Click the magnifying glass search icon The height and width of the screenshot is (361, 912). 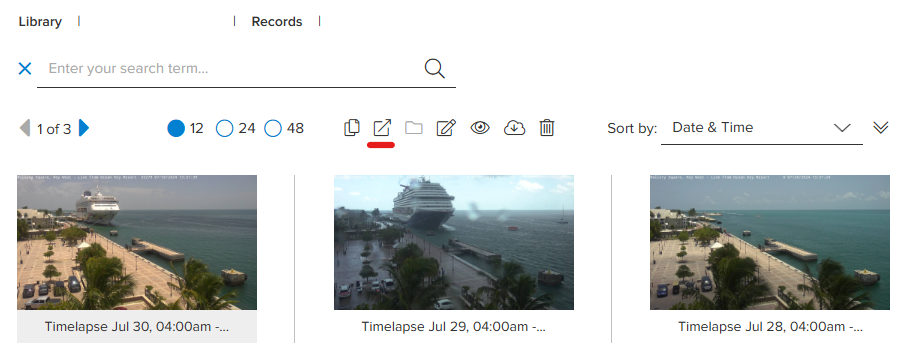pos(434,69)
